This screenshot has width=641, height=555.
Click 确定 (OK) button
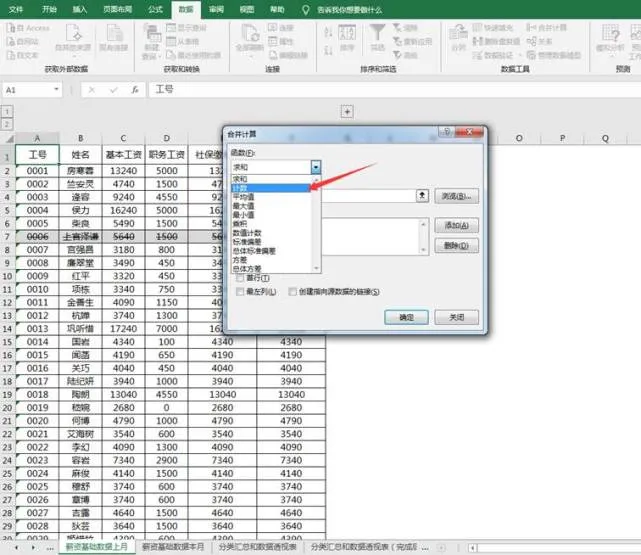point(406,317)
